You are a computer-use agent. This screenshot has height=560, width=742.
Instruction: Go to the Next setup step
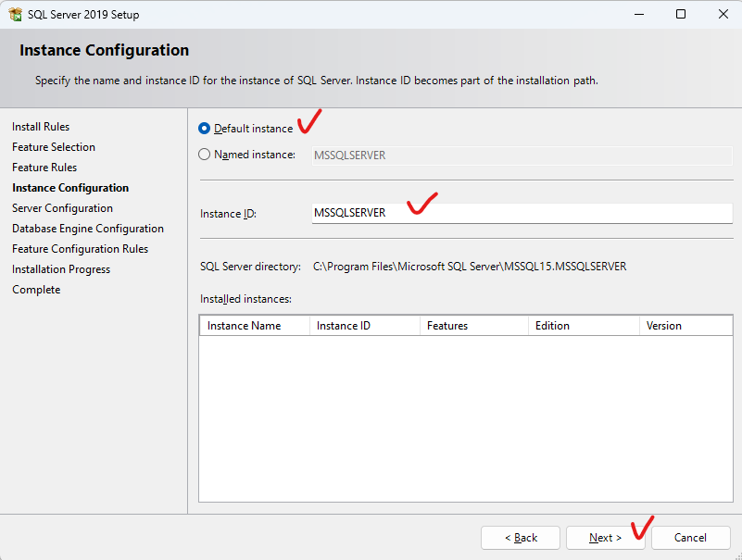(x=605, y=538)
